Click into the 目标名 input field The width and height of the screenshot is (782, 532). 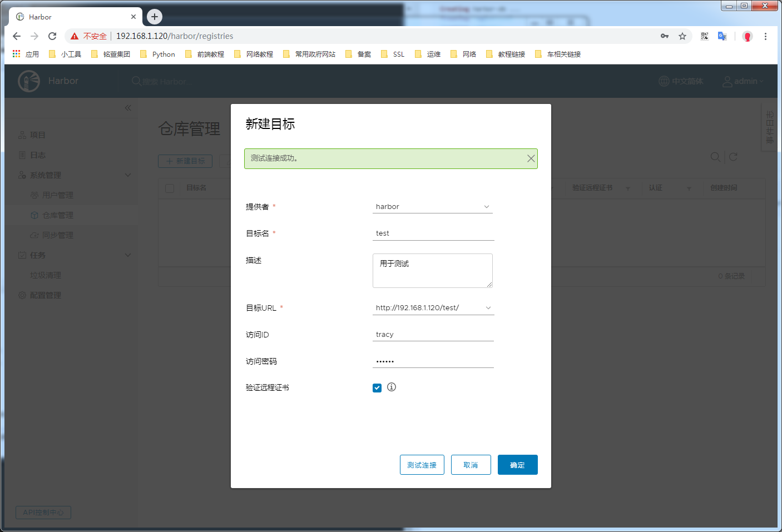pyautogui.click(x=433, y=233)
